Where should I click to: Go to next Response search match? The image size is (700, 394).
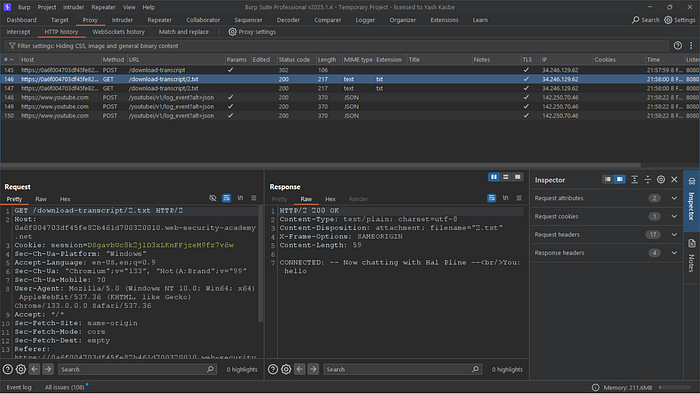313,369
